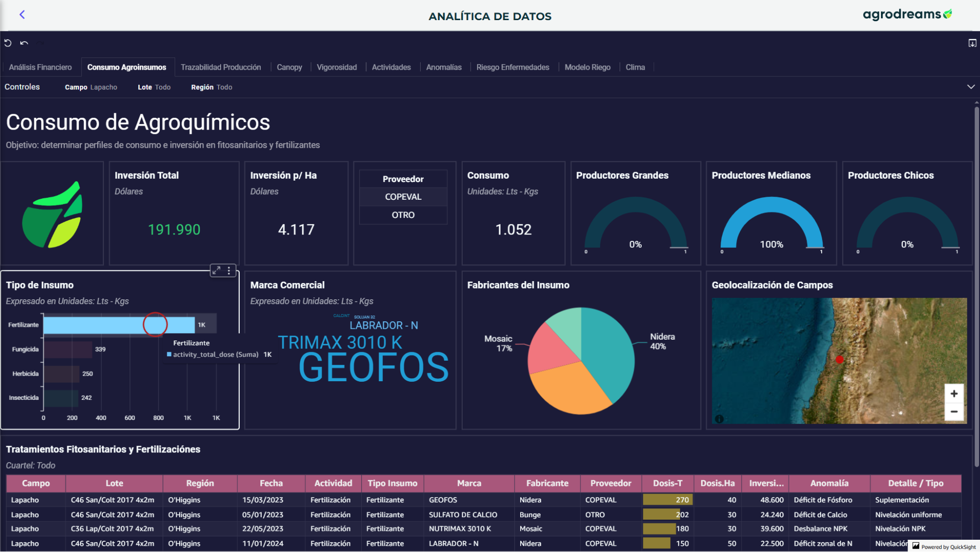Zoom in on the map with plus
Screen dimensions: 980x552
click(954, 394)
